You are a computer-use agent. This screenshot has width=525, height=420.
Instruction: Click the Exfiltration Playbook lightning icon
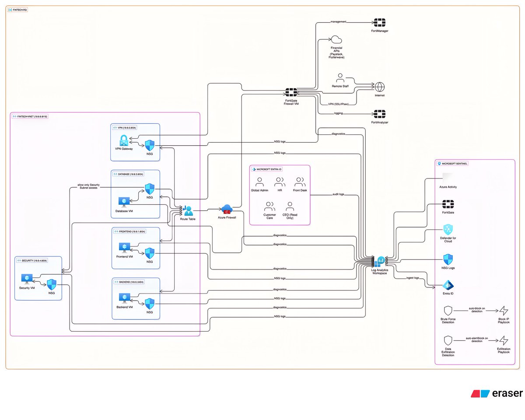pyautogui.click(x=504, y=340)
